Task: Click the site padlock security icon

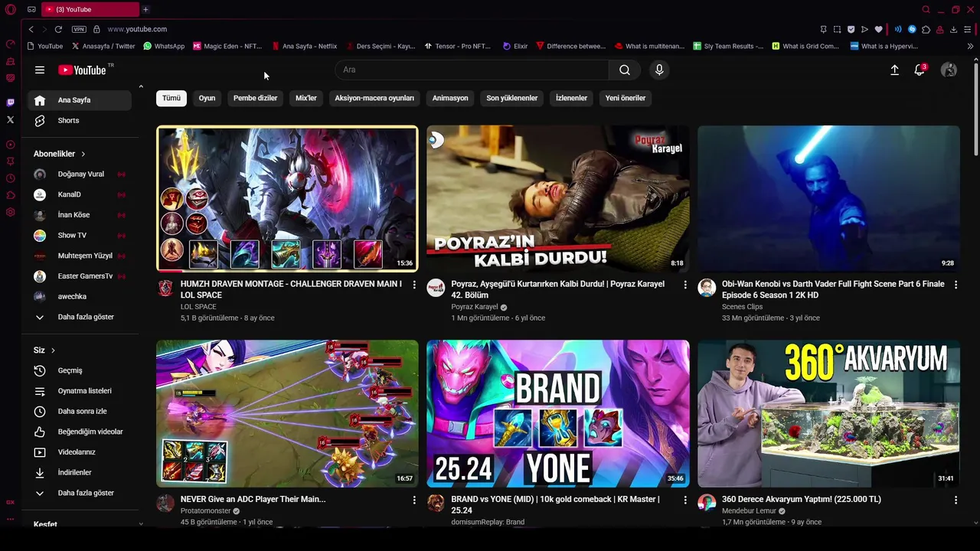Action: (x=96, y=29)
